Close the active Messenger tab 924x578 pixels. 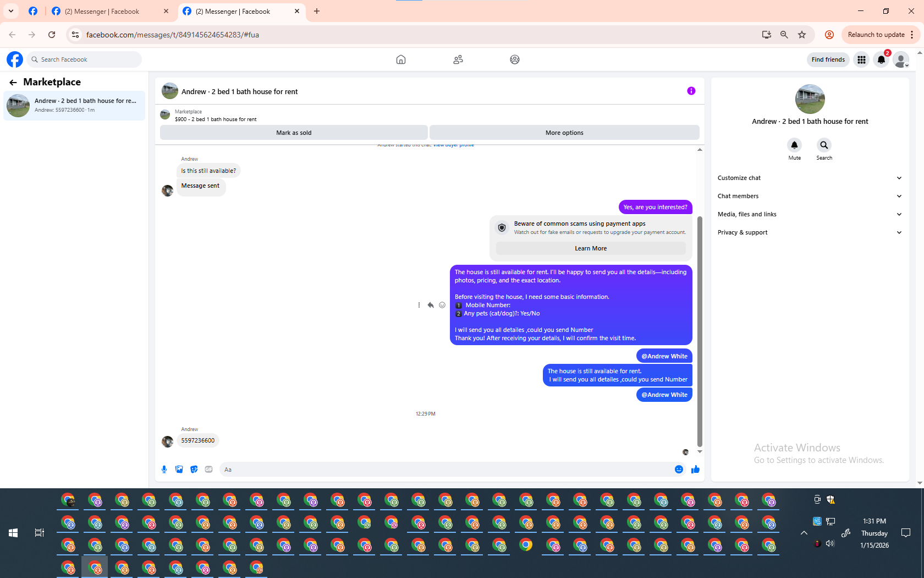point(297,11)
